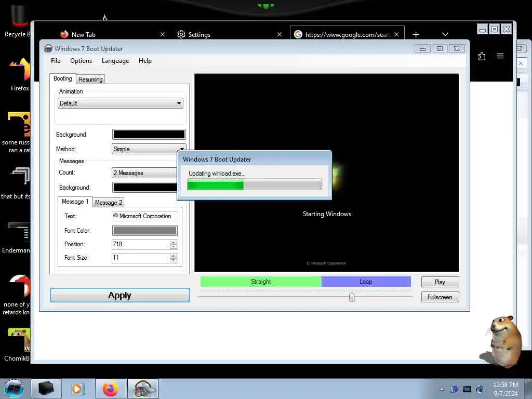Open the Firefox extensions puzzle icon
Screen dimensions: 532x399
[482, 56]
